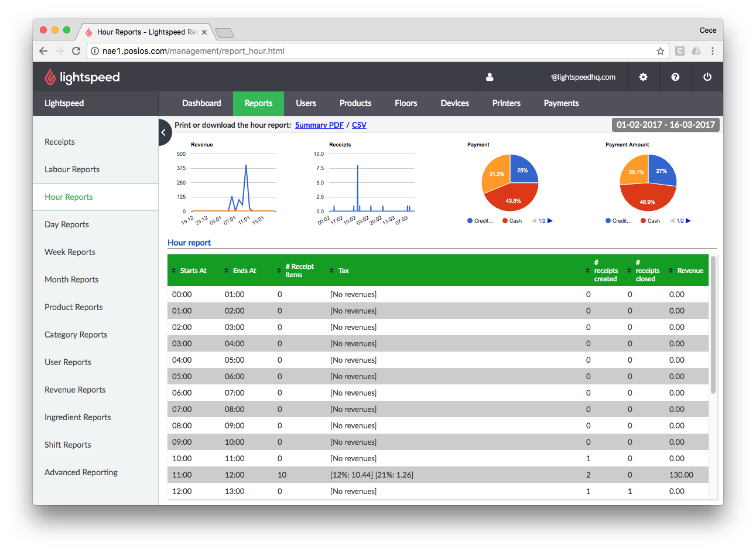Open the date range 01-02-2017 - 16-03-2017
Image resolution: width=756 pixels, height=552 pixels.
(665, 125)
